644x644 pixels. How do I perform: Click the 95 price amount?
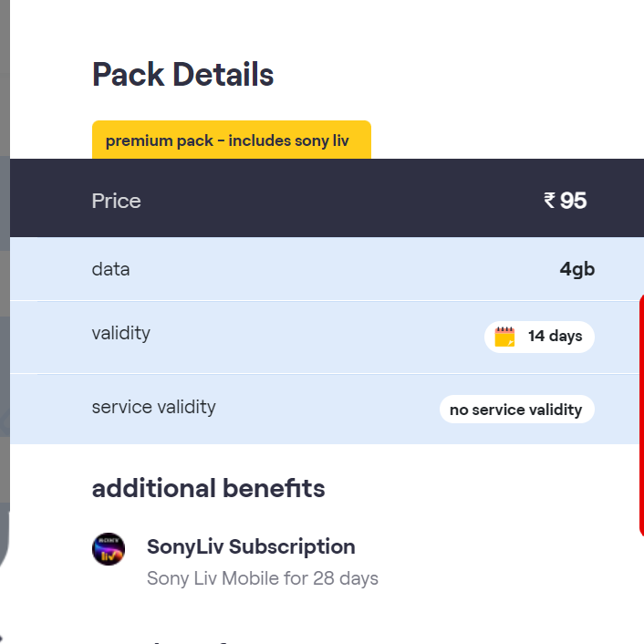[x=574, y=201]
